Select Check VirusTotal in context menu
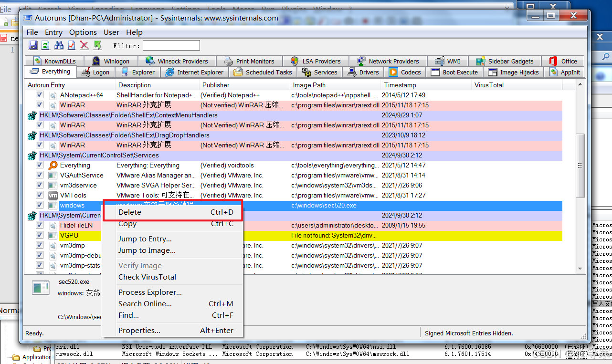 [x=147, y=277]
